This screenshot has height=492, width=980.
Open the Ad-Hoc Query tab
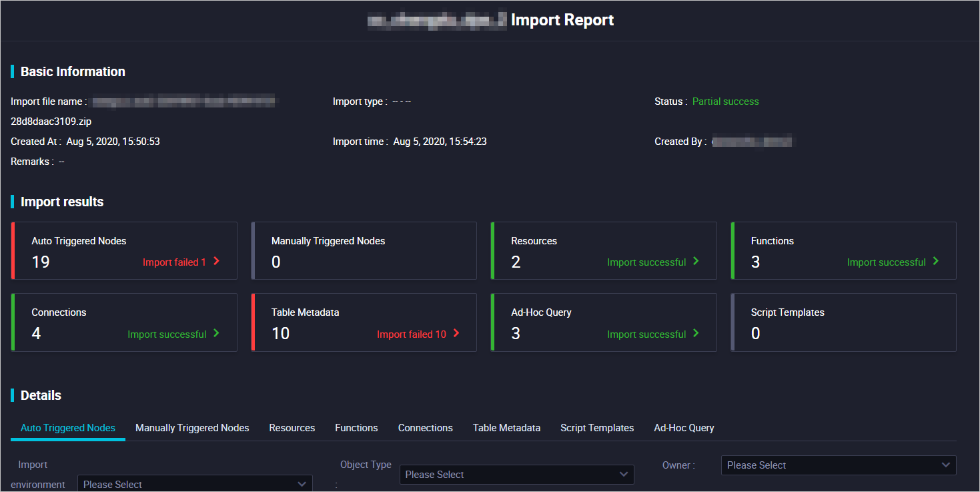coord(684,428)
